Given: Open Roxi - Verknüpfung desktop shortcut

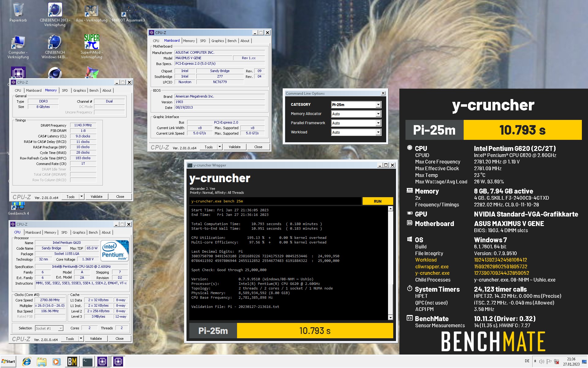Looking at the screenshot, I should click(92, 13).
